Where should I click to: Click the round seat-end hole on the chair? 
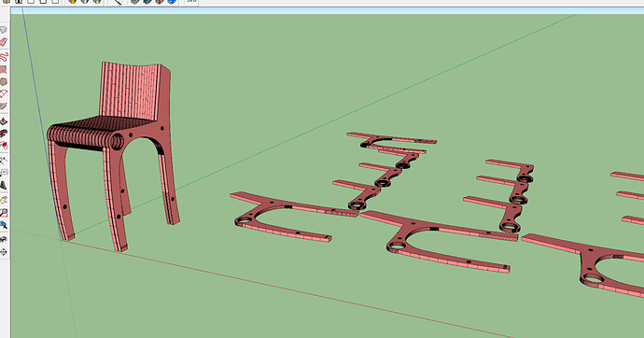click(x=117, y=142)
